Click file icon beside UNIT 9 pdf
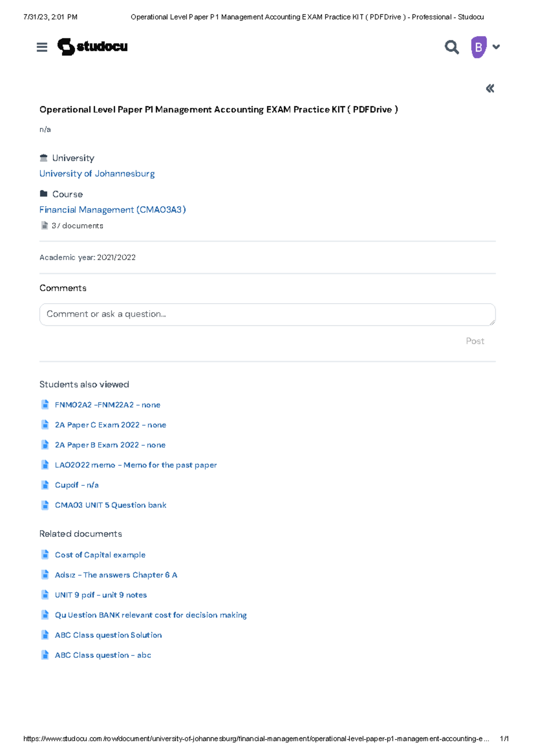Viewport: 534px width, 756px height. click(x=45, y=595)
